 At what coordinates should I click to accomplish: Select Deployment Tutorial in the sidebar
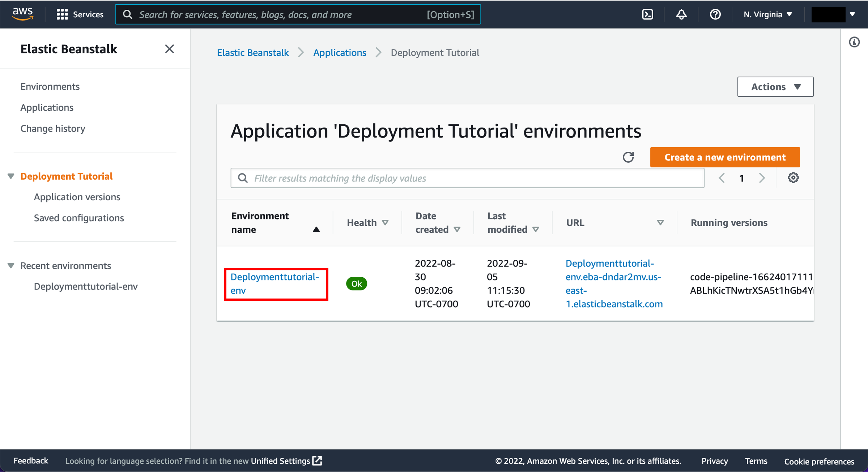(67, 176)
